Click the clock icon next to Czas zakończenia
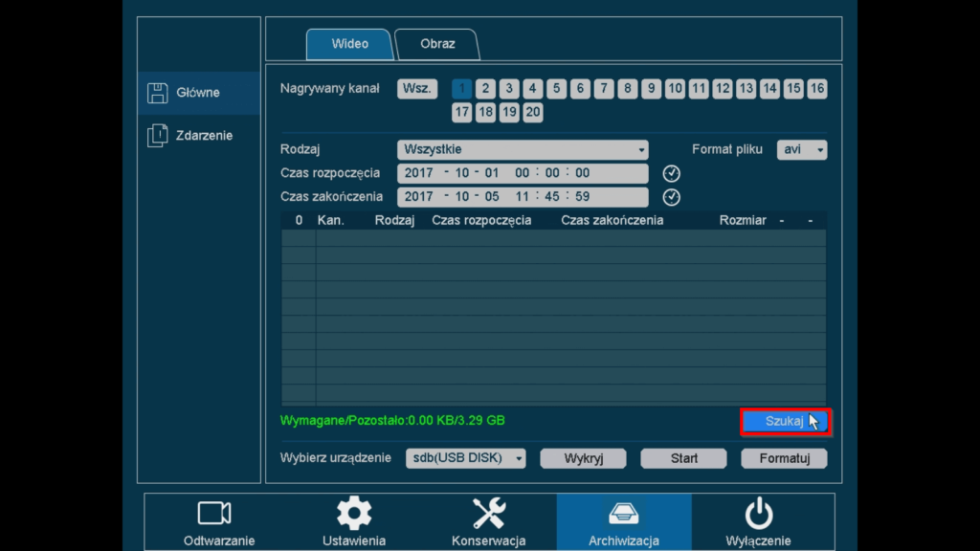 [x=671, y=197]
